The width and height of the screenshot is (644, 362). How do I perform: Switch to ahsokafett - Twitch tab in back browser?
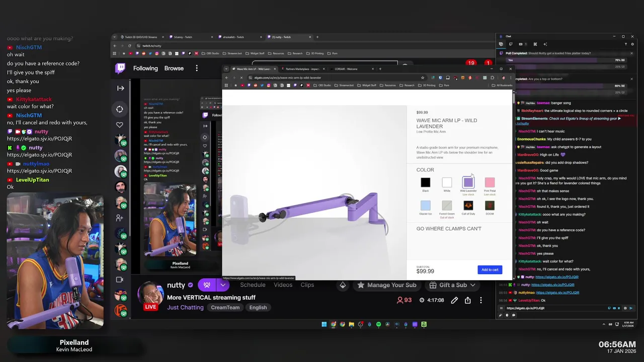click(x=240, y=37)
